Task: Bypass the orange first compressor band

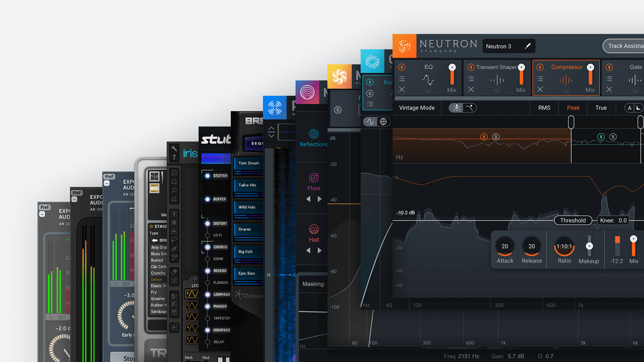Action: (484, 137)
